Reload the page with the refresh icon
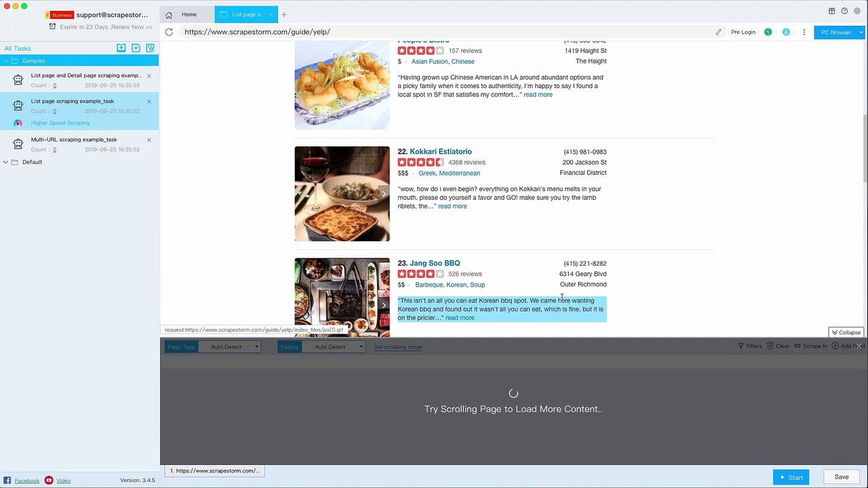This screenshot has height=488, width=868. pos(169,32)
